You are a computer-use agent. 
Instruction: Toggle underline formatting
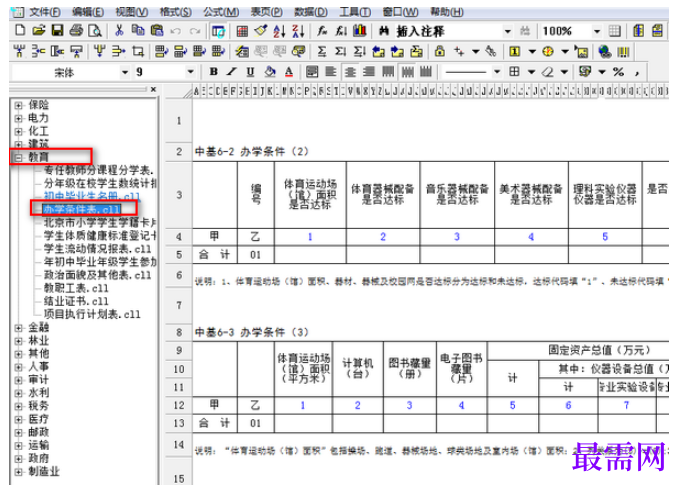click(x=250, y=72)
